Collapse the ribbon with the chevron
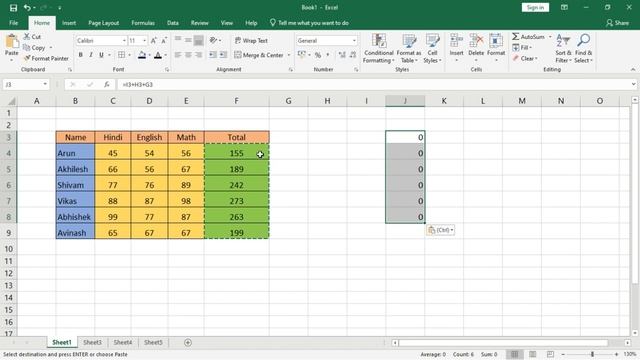The height and width of the screenshot is (360, 640). 633,70
